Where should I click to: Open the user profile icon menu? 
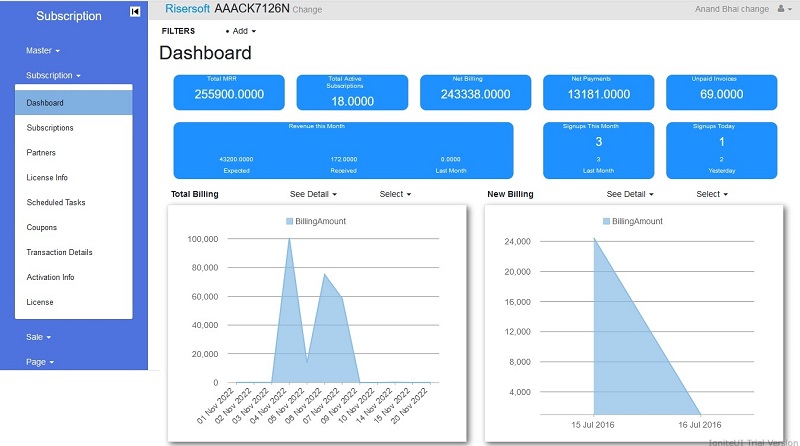[x=783, y=9]
